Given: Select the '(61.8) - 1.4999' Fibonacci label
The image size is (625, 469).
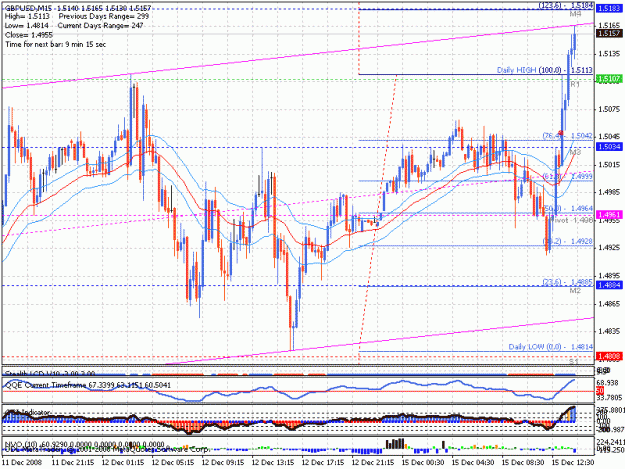Looking at the screenshot, I should pyautogui.click(x=568, y=177).
